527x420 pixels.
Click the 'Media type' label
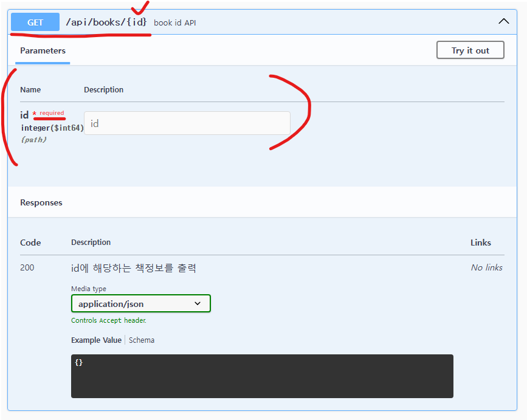pos(89,289)
